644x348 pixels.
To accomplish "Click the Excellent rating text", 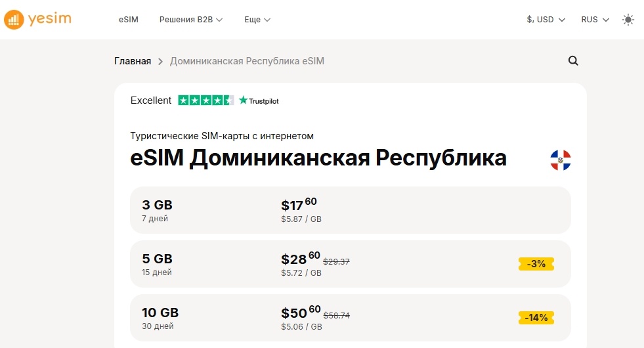I will point(150,100).
